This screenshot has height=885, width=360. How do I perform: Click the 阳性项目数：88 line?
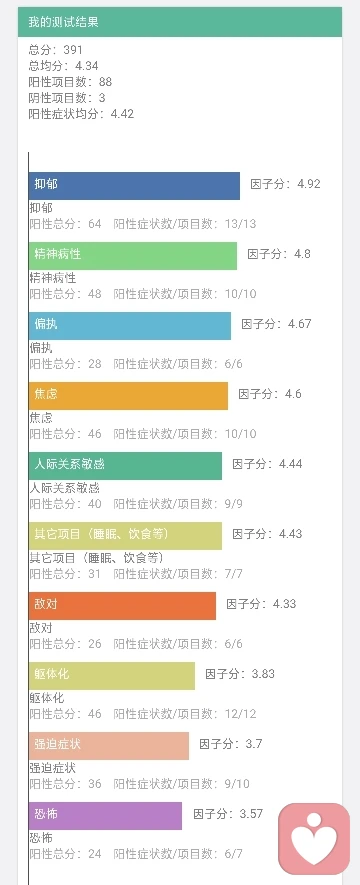click(70, 82)
